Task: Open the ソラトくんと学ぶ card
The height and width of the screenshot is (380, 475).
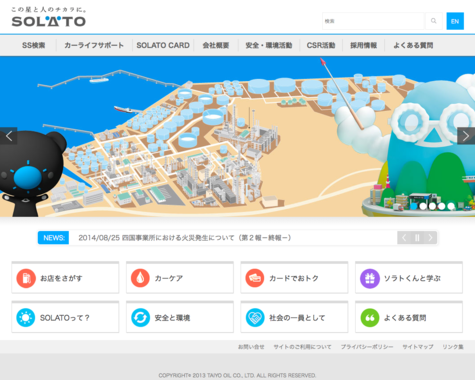Action: pyautogui.click(x=409, y=277)
